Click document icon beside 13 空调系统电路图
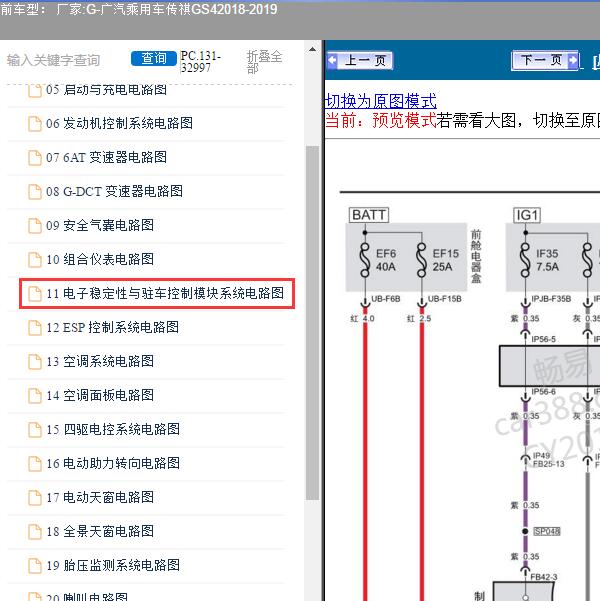 [35, 362]
